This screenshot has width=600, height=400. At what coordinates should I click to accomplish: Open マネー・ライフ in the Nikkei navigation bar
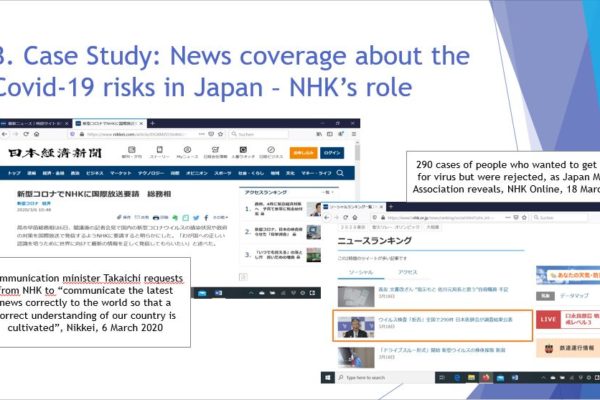pos(316,173)
